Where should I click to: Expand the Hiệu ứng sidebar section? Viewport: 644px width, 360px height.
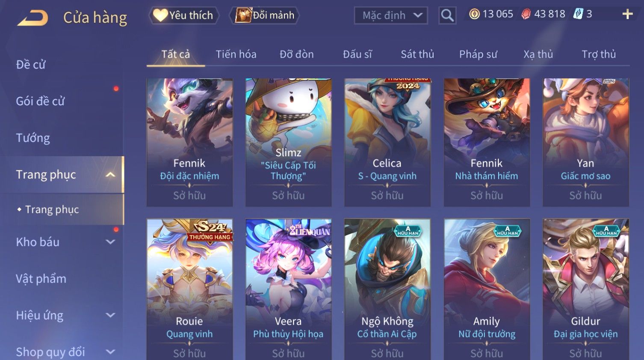tap(110, 315)
